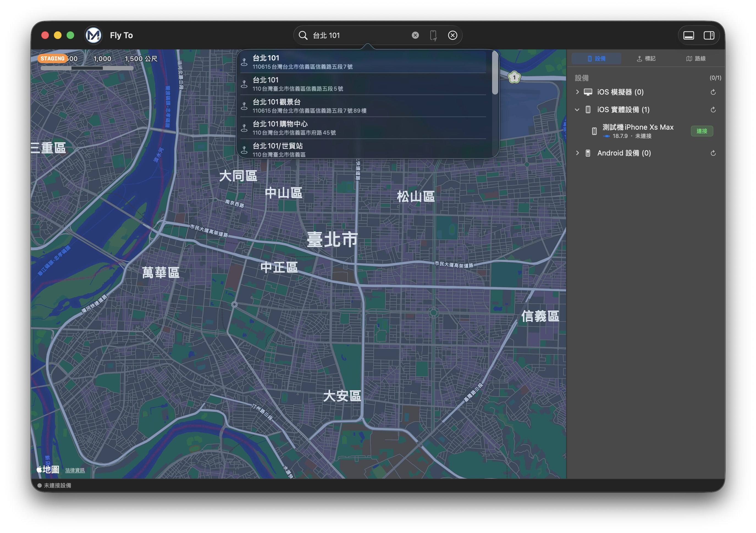Click the (0/1) device count text

[715, 78]
